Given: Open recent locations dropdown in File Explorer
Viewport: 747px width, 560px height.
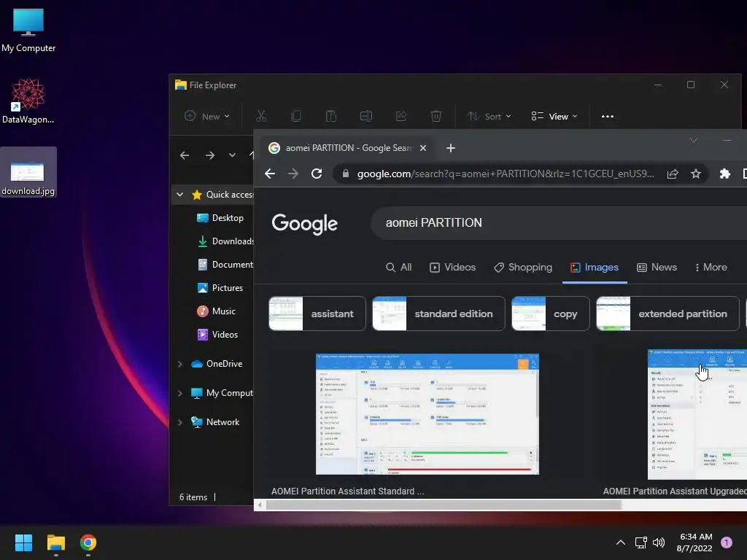Looking at the screenshot, I should [232, 155].
